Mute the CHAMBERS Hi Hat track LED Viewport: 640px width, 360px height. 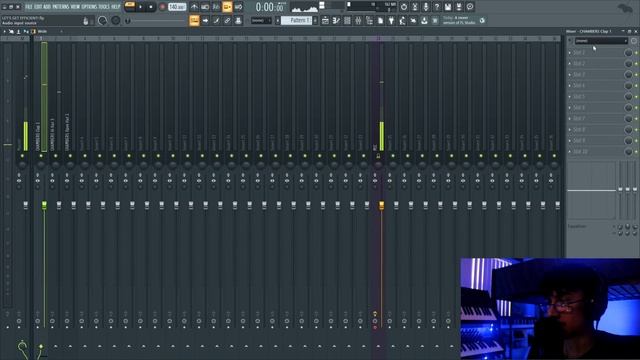click(56, 156)
